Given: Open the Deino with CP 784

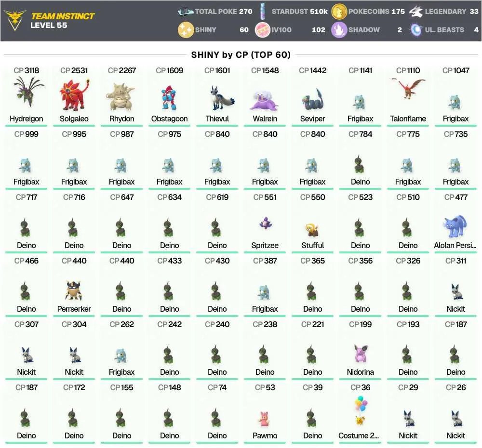Looking at the screenshot, I should pos(360,159).
